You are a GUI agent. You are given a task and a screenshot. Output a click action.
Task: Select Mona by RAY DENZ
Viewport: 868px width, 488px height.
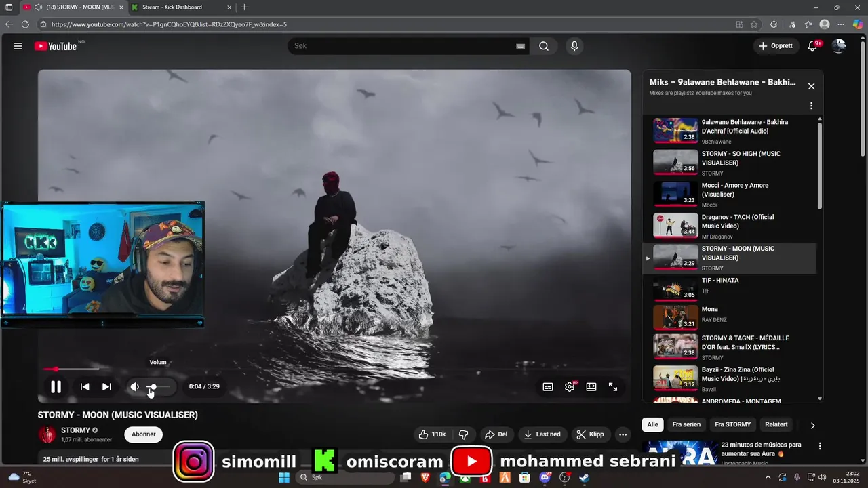730,317
